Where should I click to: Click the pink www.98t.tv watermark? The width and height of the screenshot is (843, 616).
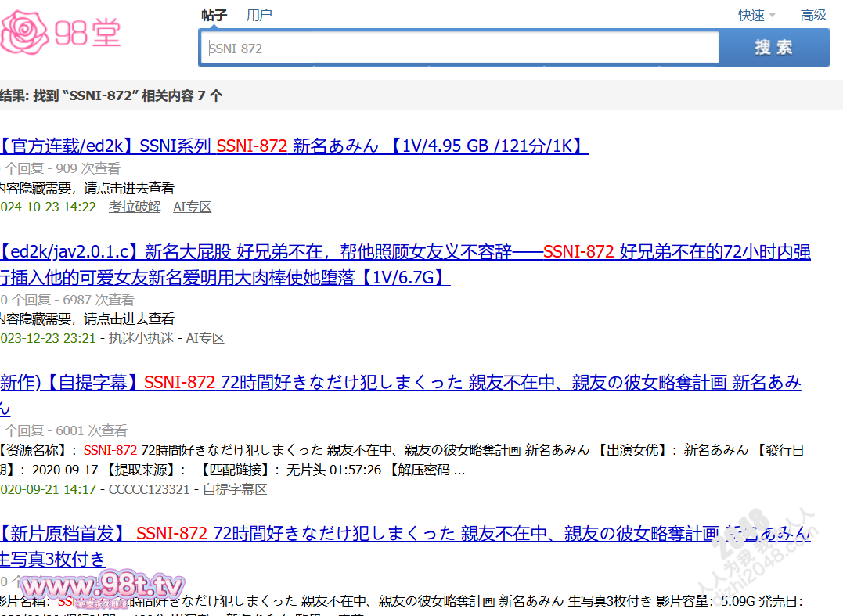(102, 586)
